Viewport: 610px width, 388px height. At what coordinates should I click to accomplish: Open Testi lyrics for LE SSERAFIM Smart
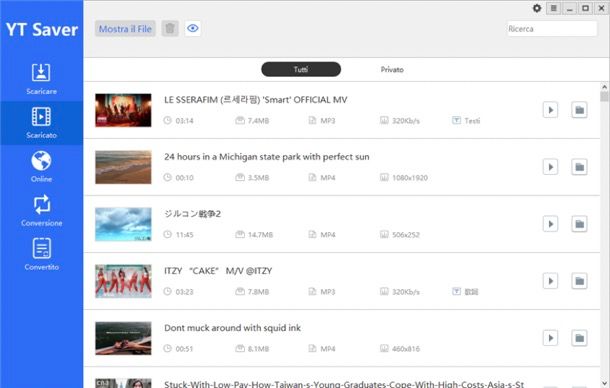click(x=466, y=121)
